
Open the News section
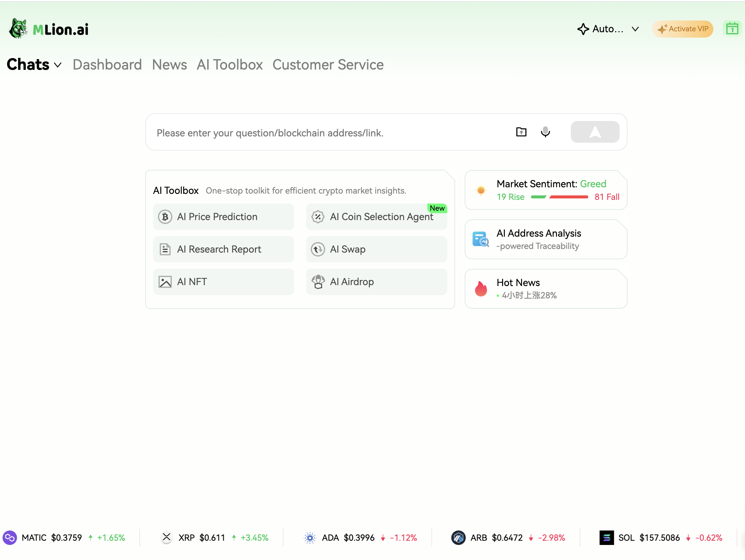click(x=169, y=65)
